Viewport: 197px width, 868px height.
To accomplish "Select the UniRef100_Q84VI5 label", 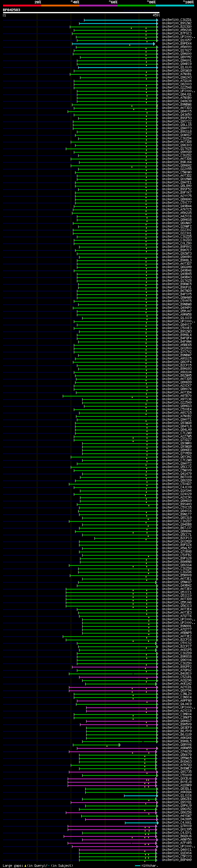I will pos(177,111).
